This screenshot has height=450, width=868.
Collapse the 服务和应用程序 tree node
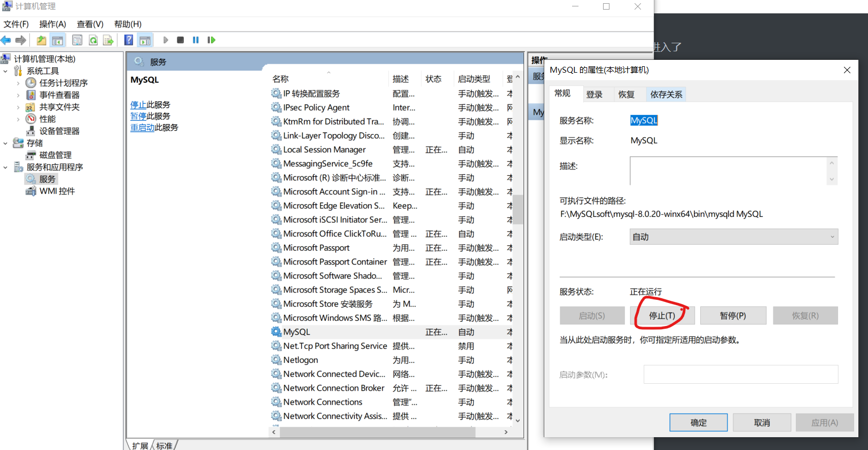(x=5, y=167)
